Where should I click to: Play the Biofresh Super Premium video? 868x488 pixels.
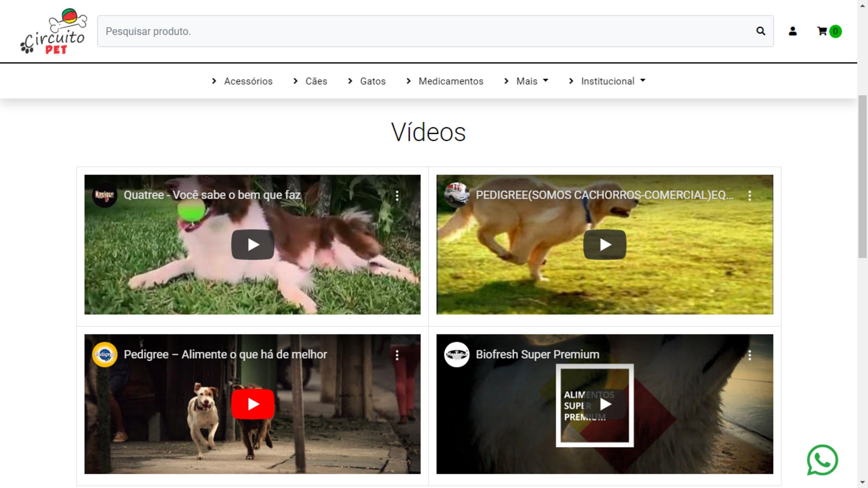(604, 404)
